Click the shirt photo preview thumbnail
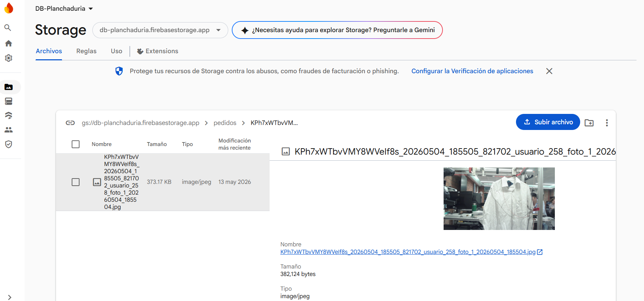Viewport: 644px width, 301px height. click(499, 199)
